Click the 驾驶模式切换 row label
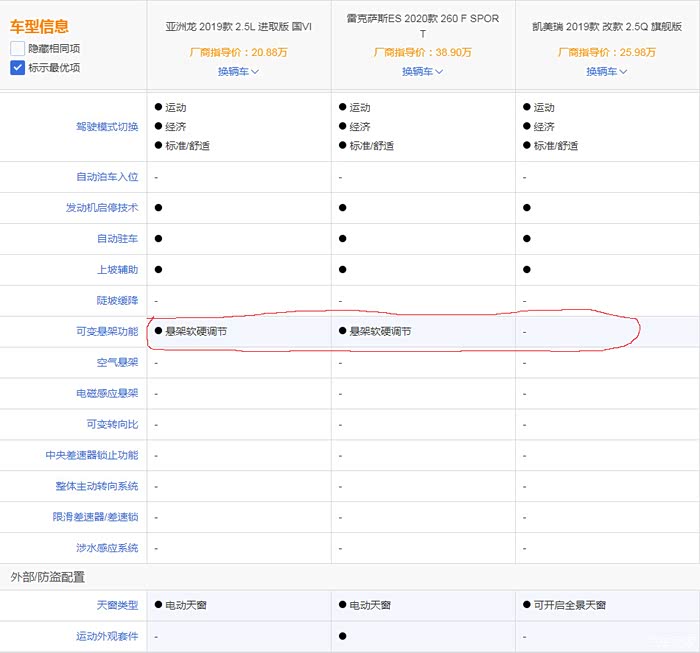The image size is (700, 653). 106,127
